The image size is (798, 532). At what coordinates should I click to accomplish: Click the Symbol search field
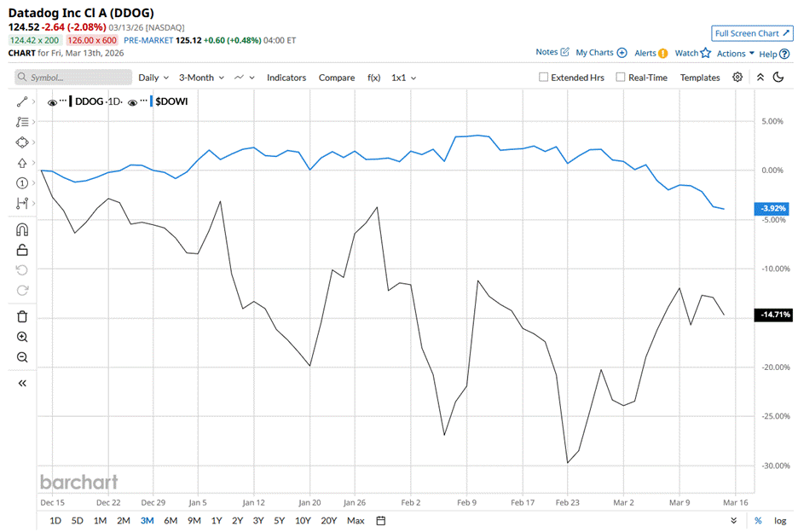[x=74, y=78]
